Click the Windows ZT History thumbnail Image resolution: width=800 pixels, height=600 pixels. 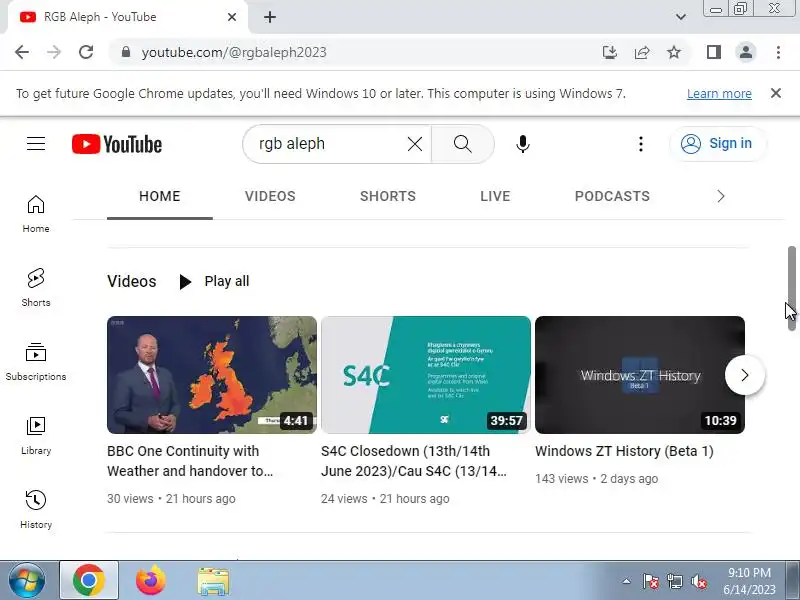point(640,375)
